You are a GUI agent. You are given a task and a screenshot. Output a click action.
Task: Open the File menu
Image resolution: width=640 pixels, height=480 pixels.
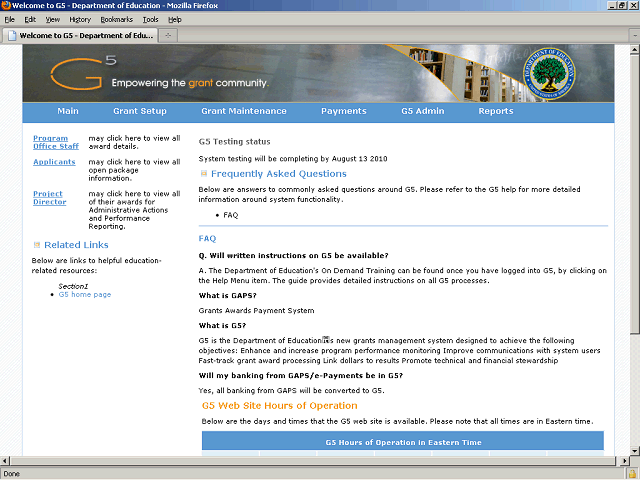pos(9,20)
